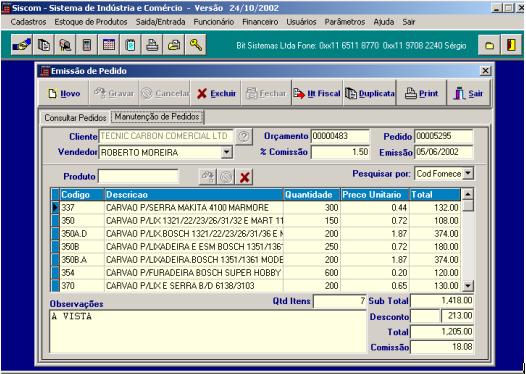Open the Cadastros menu
Image resolution: width=526 pixels, height=374 pixels.
click(28, 22)
